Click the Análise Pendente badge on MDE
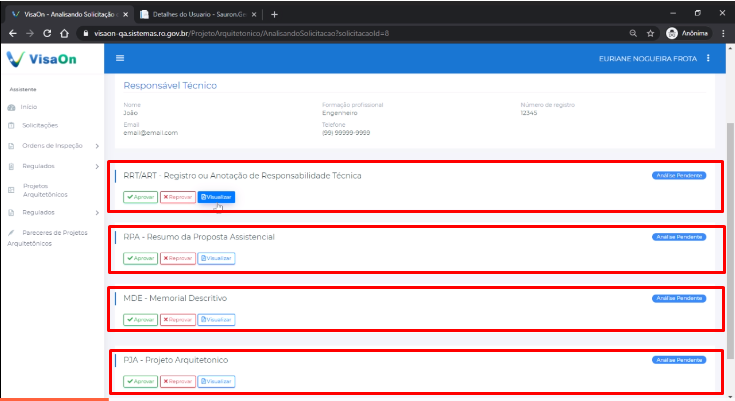The image size is (735, 401). [x=679, y=298]
